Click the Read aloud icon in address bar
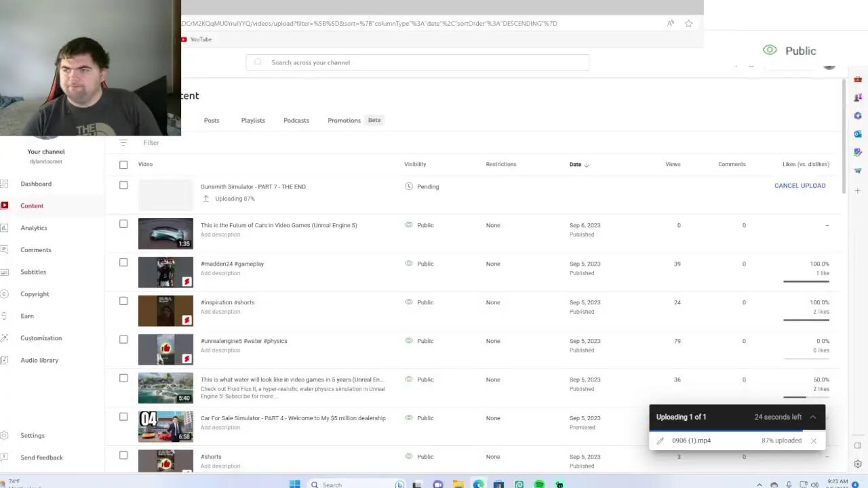This screenshot has height=488, width=868. coord(670,23)
